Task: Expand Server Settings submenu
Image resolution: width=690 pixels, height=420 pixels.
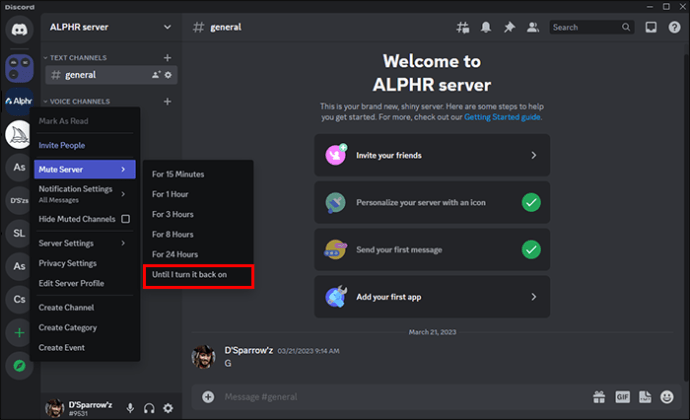Action: [x=84, y=243]
